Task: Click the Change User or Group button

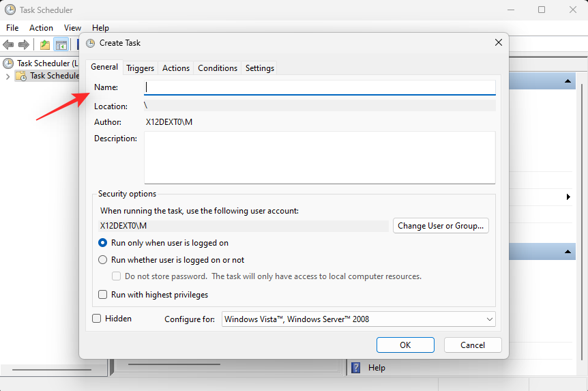Action: tap(441, 226)
